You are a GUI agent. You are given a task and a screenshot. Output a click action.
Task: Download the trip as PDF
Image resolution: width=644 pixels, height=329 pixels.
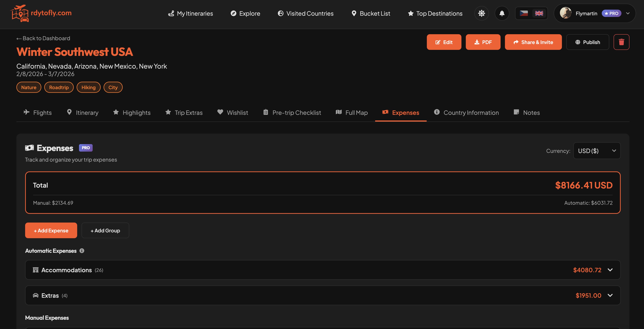click(x=483, y=42)
